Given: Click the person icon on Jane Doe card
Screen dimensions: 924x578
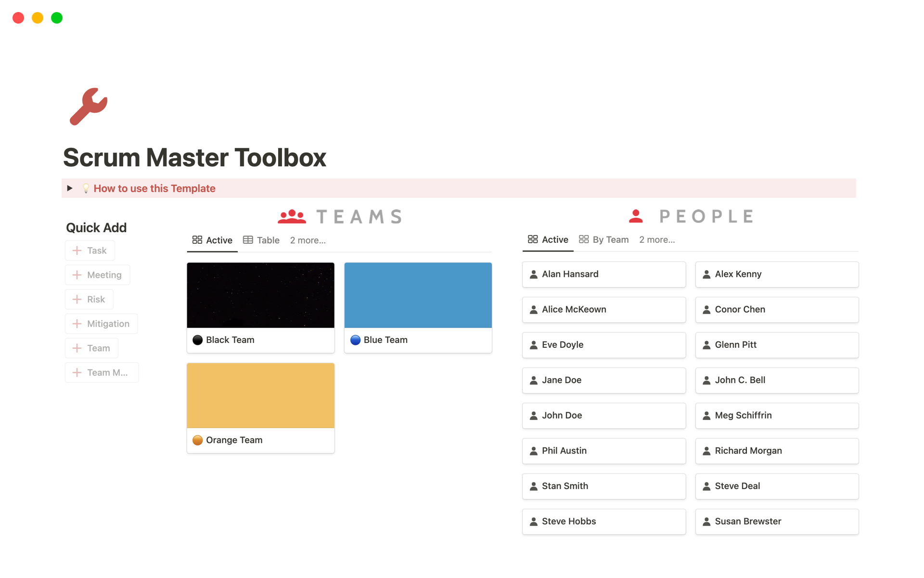Looking at the screenshot, I should 533,380.
